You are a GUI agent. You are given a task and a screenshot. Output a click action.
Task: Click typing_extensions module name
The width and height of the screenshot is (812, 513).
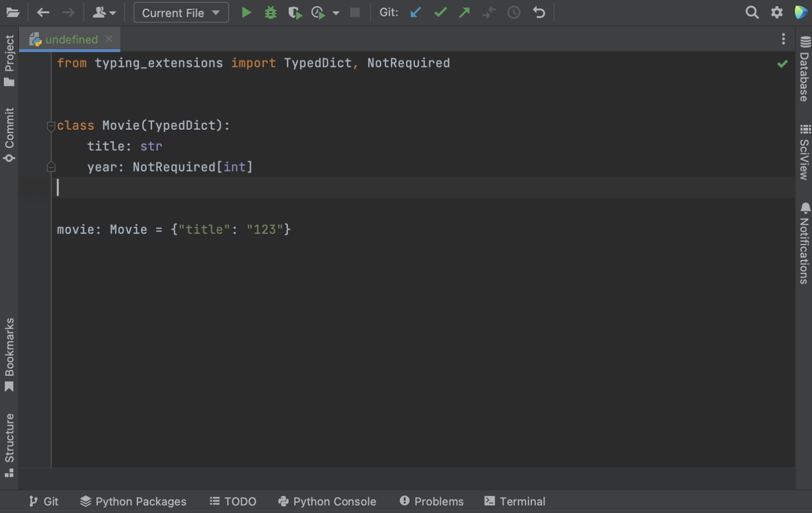[159, 63]
